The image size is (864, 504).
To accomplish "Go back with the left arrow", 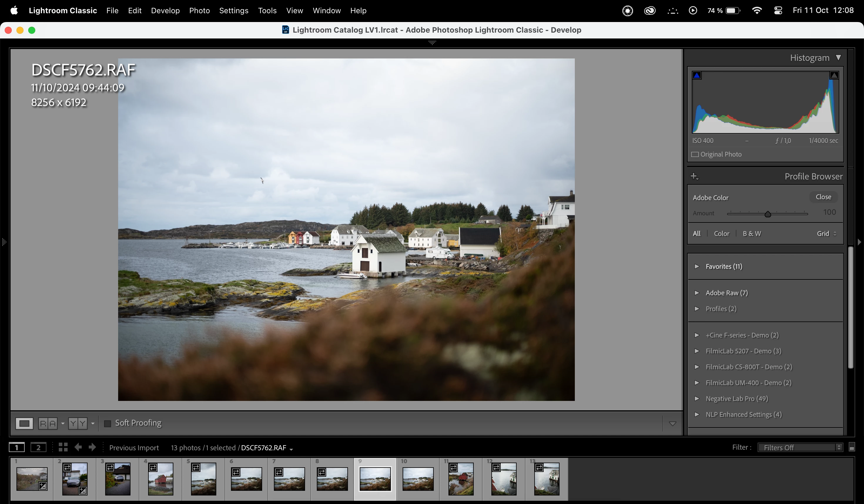I will tap(78, 447).
